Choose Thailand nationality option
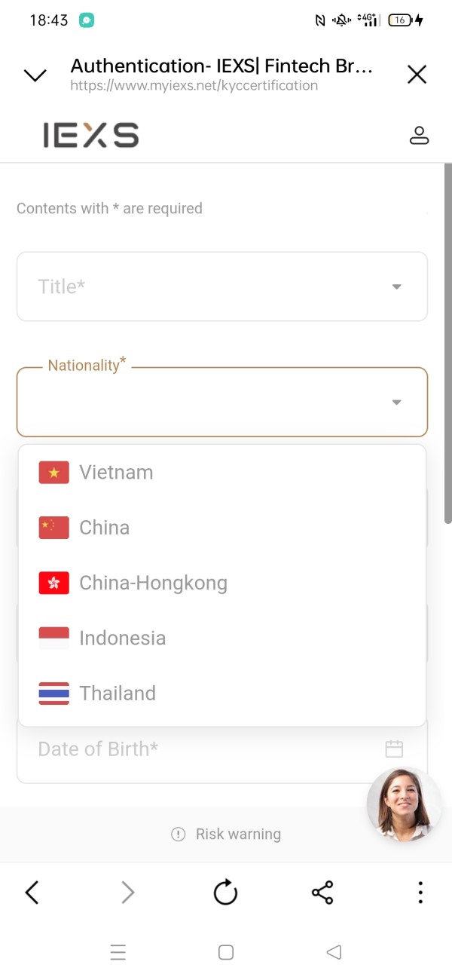 tap(118, 694)
